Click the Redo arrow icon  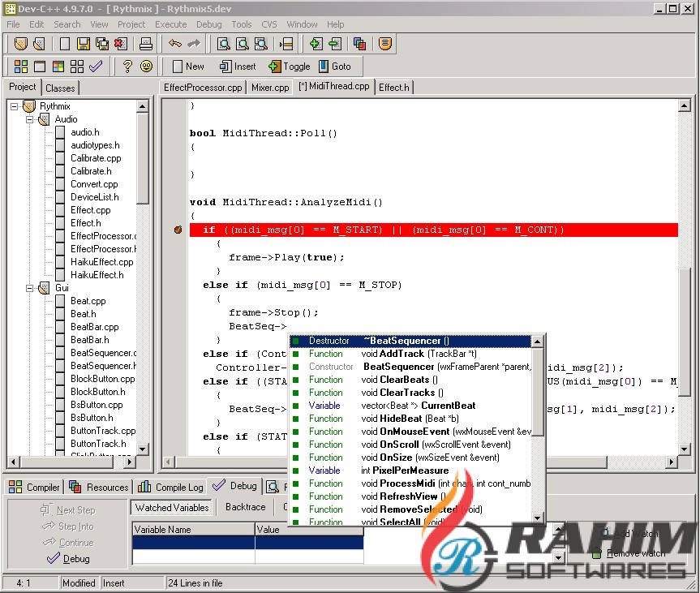pyautogui.click(x=194, y=44)
